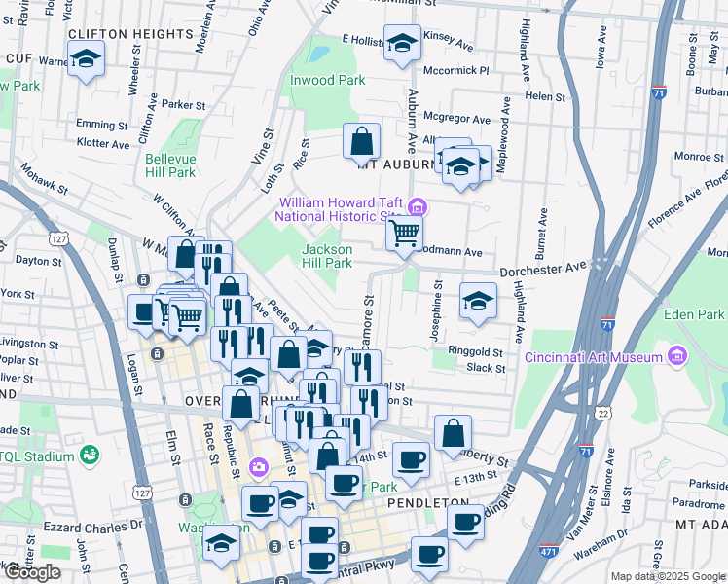This screenshot has height=584, width=728.
Task: Click the Google logo
Action: pyautogui.click(x=32, y=573)
